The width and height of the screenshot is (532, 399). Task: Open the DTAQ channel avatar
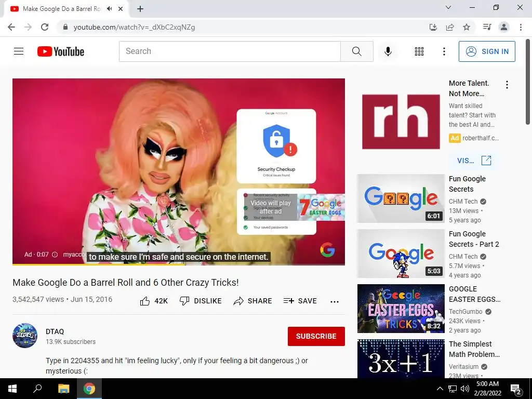tap(25, 336)
